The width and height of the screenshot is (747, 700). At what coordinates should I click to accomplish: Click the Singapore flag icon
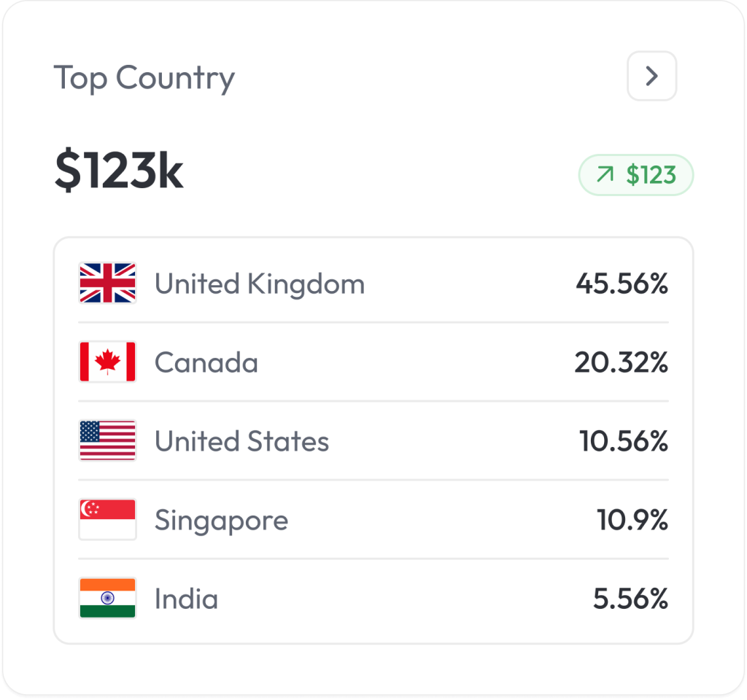point(107,520)
